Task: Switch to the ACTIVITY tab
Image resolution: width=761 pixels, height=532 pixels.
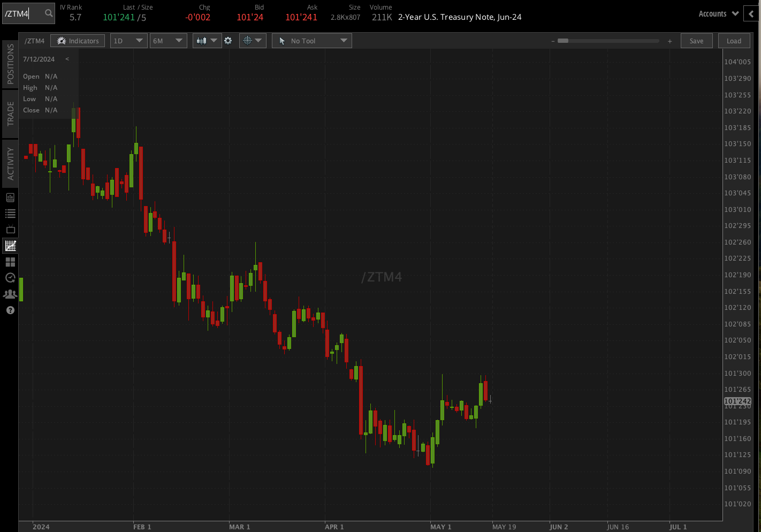Action: 10,163
